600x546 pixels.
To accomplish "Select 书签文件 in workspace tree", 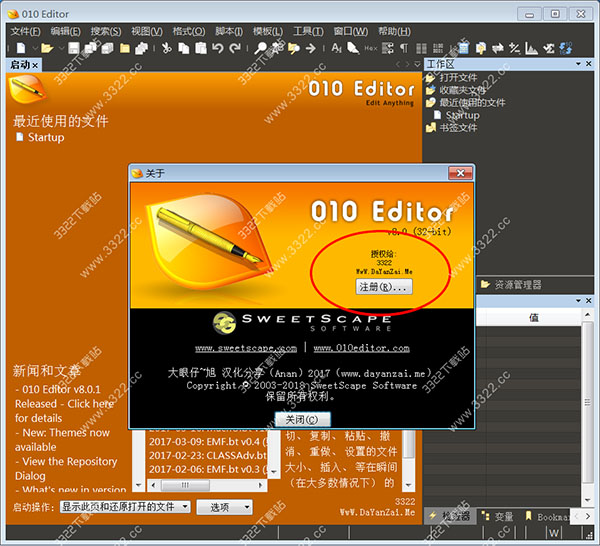I will [x=452, y=127].
